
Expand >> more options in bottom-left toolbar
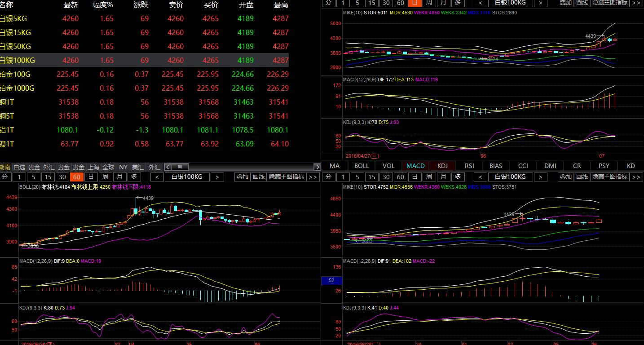click(x=313, y=177)
